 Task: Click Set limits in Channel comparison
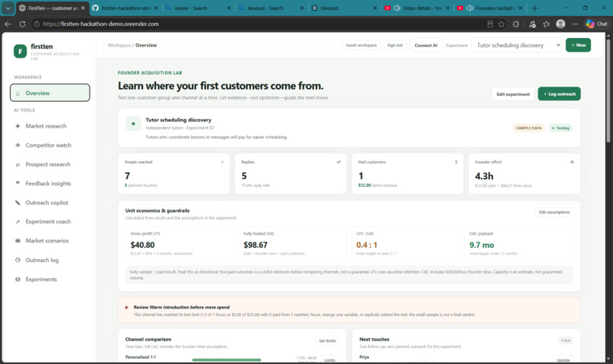click(x=327, y=340)
